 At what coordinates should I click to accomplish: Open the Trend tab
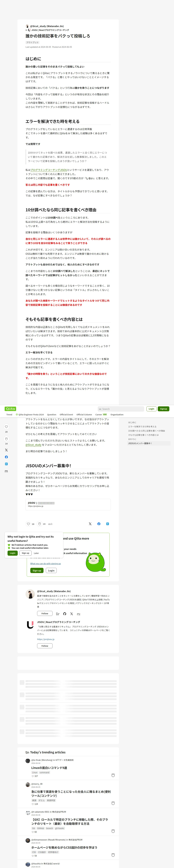coord(9,414)
